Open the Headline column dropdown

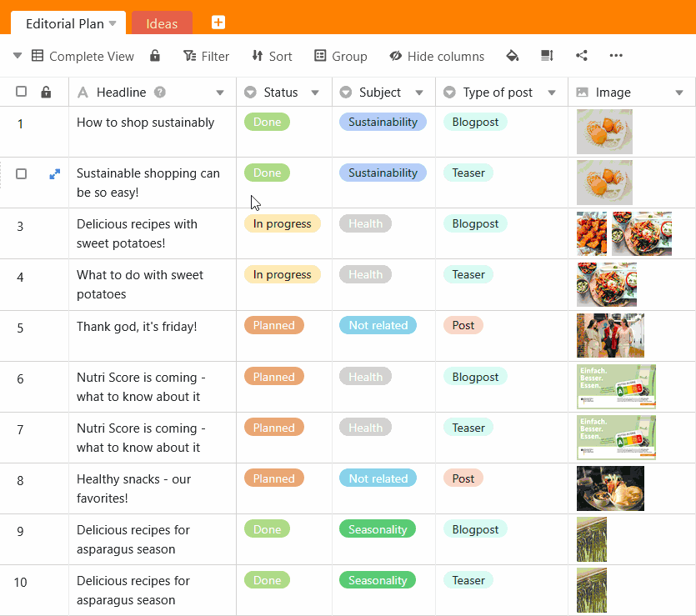tap(221, 92)
